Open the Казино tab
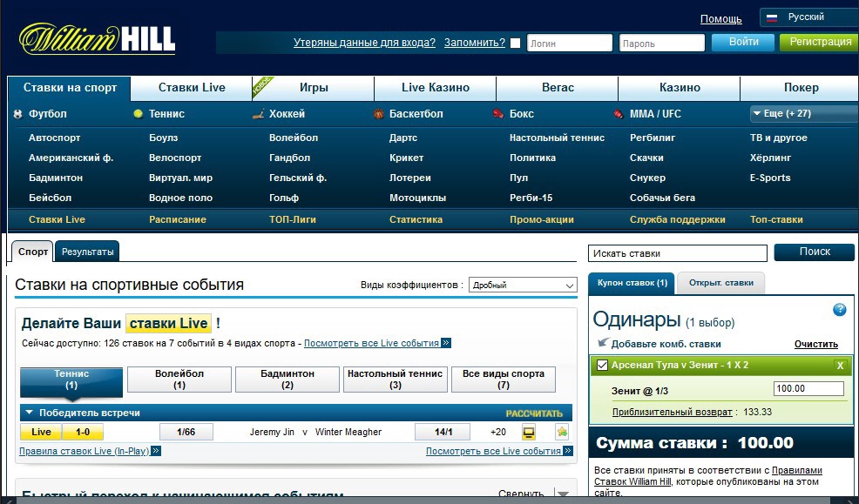Screen dimensions: 859x504 click(x=680, y=88)
